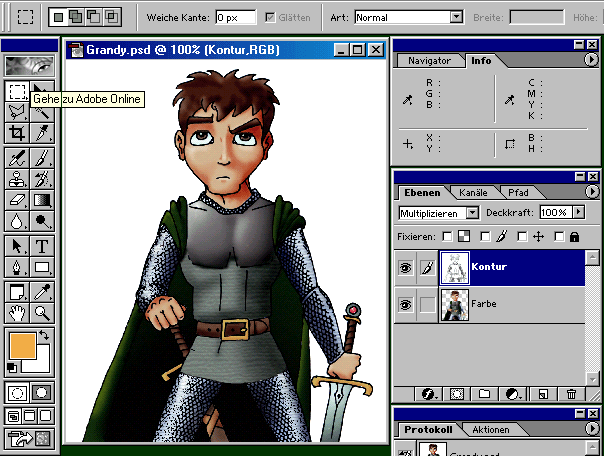
Task: Select the Eraser tool
Action: click(x=17, y=200)
